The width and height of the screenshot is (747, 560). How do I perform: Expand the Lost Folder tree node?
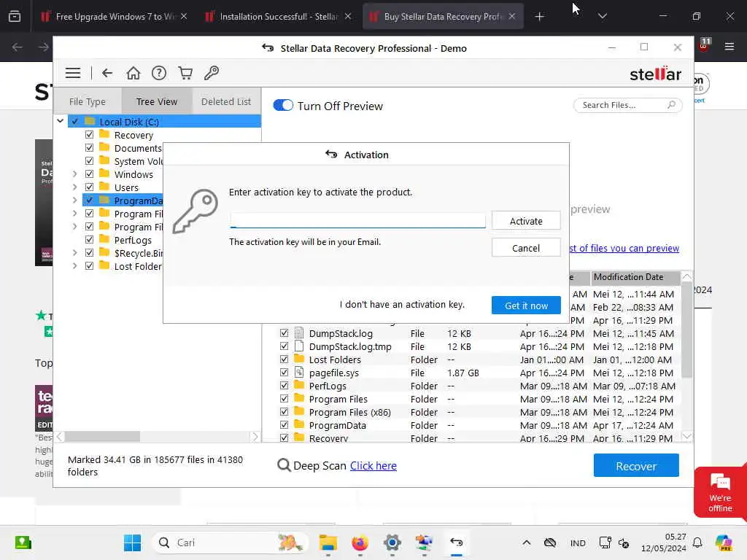(x=75, y=266)
